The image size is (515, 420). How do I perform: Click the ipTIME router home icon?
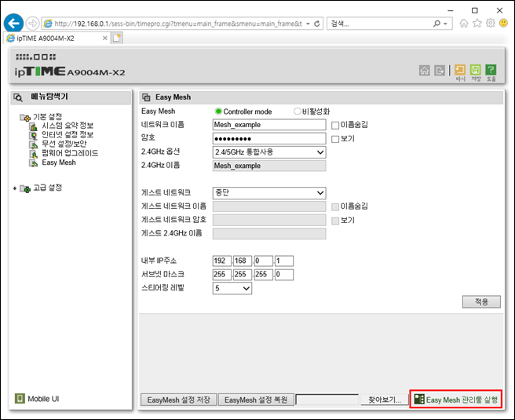[425, 71]
